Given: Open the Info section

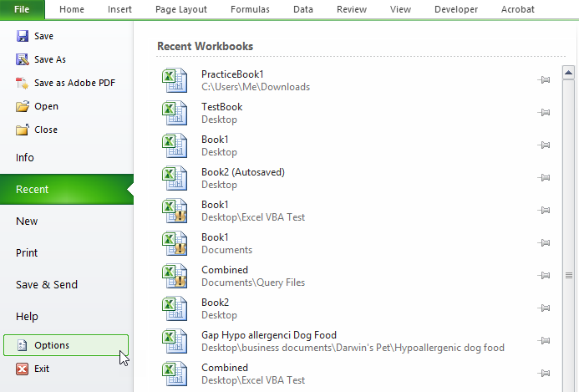Looking at the screenshot, I should click(25, 158).
